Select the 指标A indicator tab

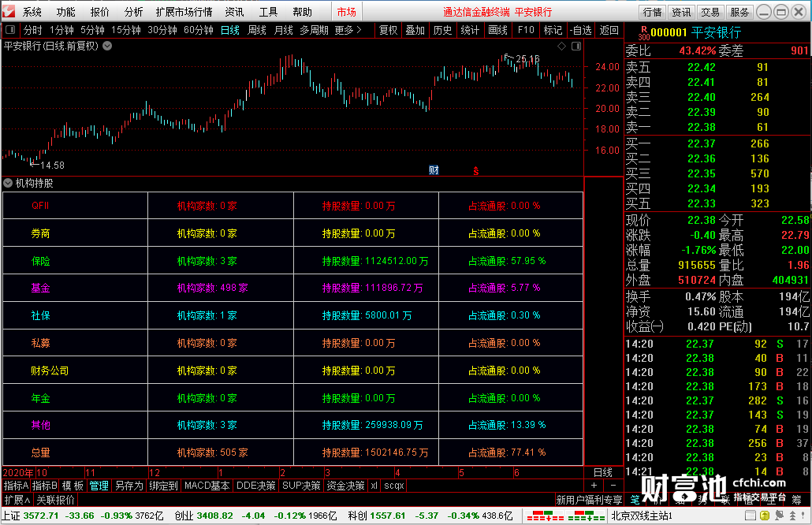pos(16,486)
